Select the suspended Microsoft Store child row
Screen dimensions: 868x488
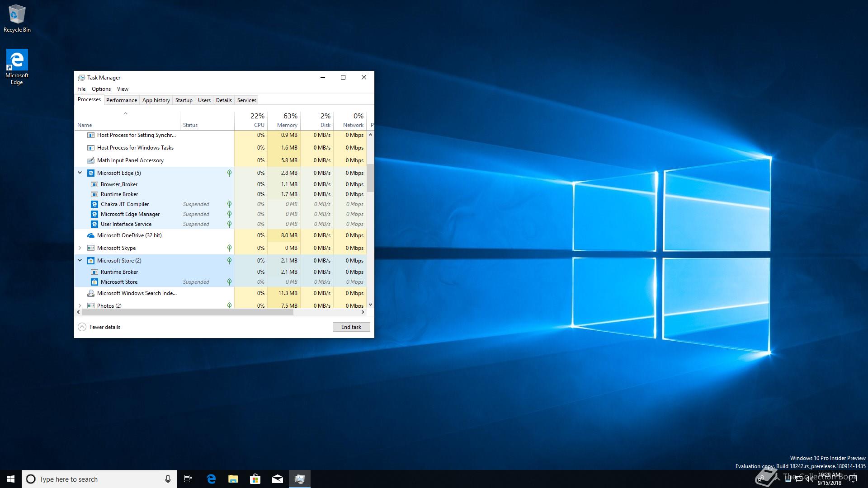coord(221,282)
